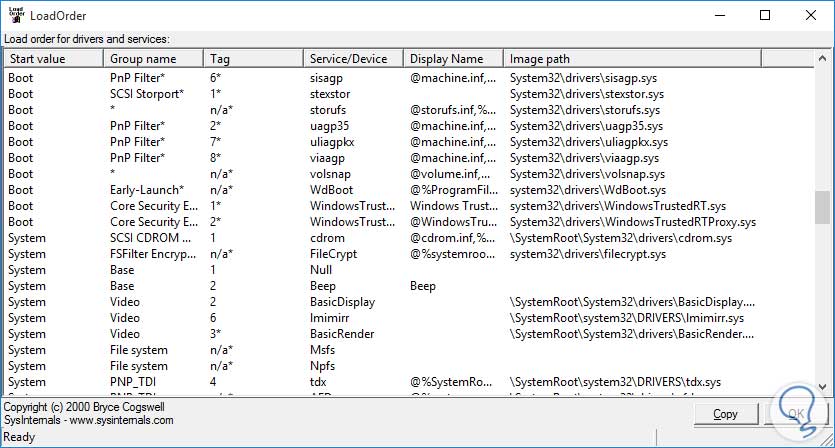The width and height of the screenshot is (835, 448).
Task: Click the Beep display name cell
Action: (423, 286)
